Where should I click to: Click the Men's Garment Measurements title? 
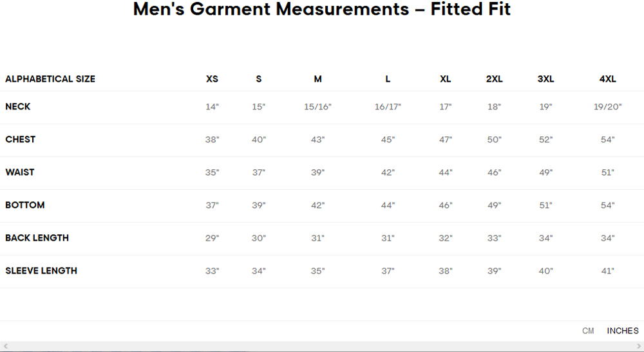coord(322,9)
